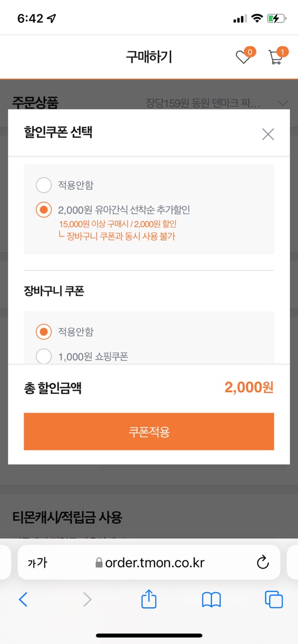The width and height of the screenshot is (298, 644).
Task: Open the 가가 text size menu
Action: point(38,562)
